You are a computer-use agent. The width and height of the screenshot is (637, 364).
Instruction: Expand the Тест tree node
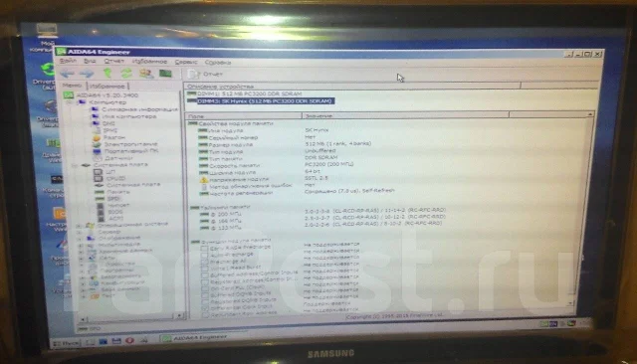(x=84, y=296)
